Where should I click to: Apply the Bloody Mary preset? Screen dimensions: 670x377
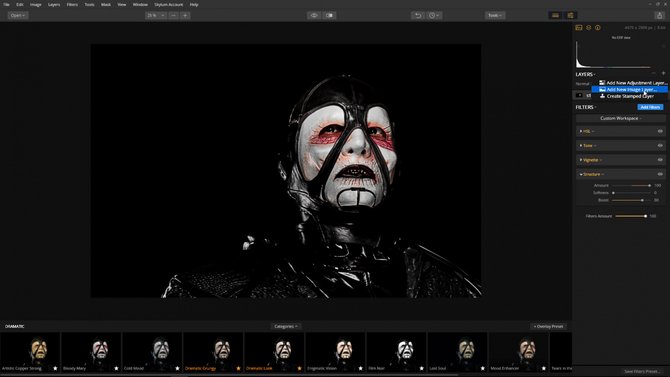(91, 352)
